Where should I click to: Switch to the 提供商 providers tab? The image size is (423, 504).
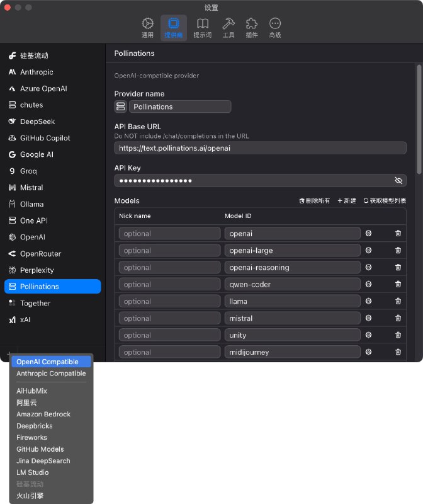click(x=174, y=28)
